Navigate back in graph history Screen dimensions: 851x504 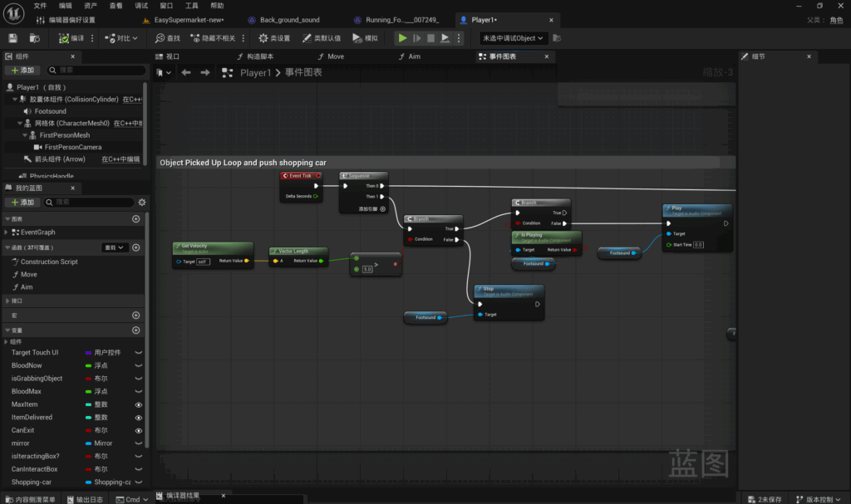pyautogui.click(x=186, y=73)
